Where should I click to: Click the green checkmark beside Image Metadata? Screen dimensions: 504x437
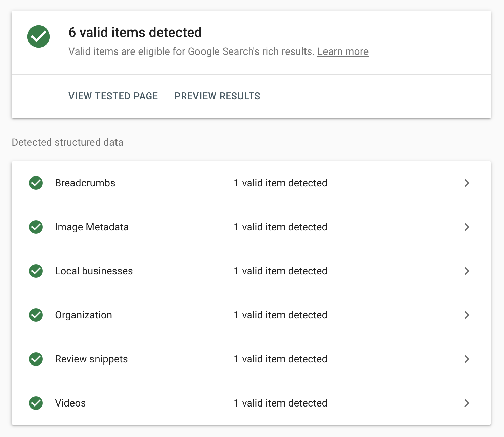(36, 227)
